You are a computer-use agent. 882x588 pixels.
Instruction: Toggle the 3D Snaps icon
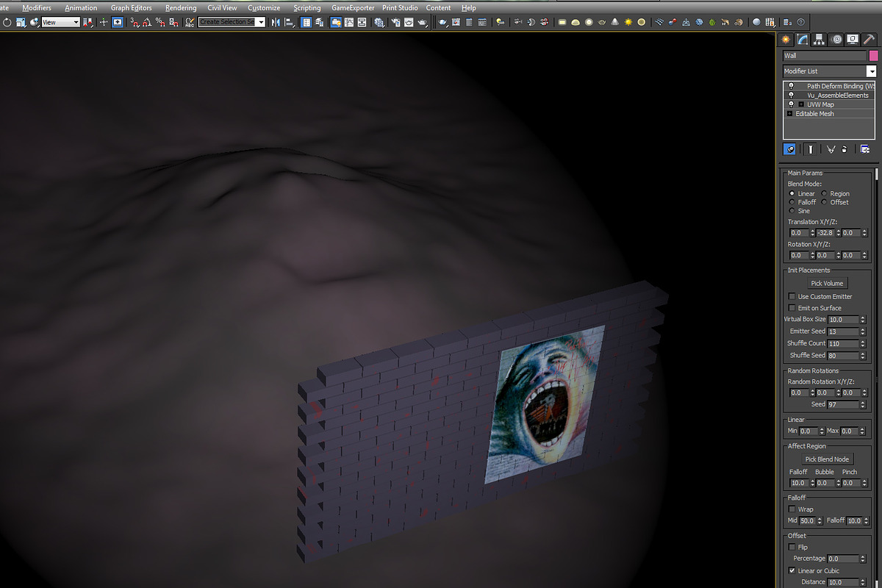(135, 22)
